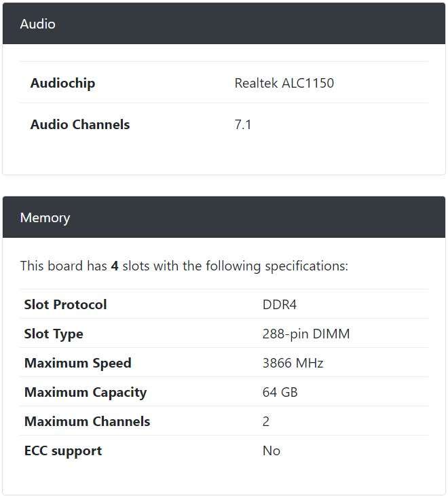Screen dimensions: 448x496
Task: Click the Memory section header
Action: click(224, 217)
